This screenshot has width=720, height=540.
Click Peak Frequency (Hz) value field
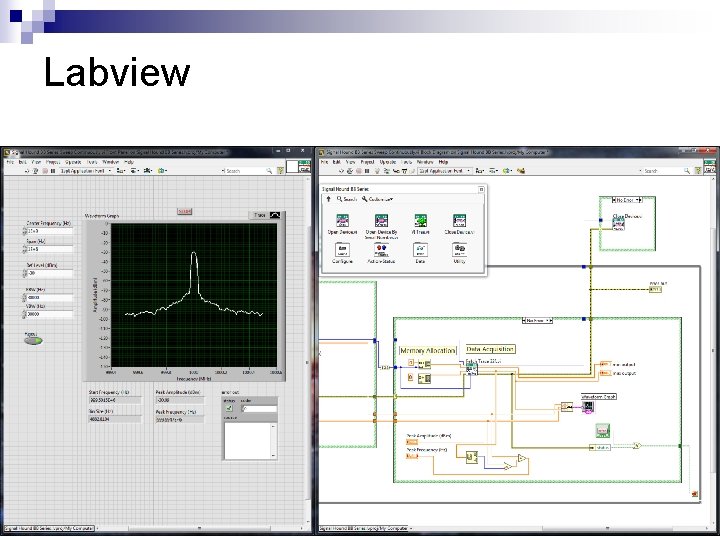click(180, 420)
